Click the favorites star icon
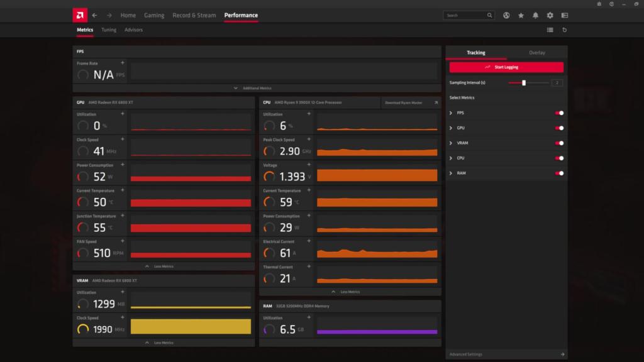 pos(521,14)
